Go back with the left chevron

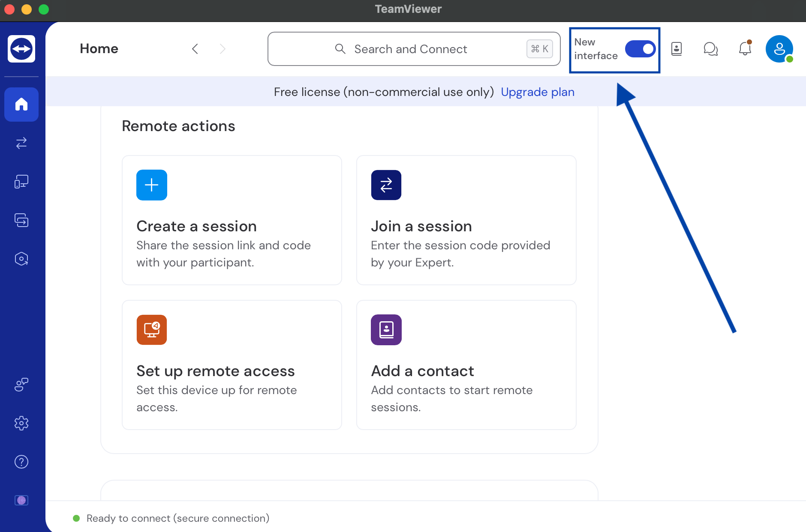[x=195, y=49]
